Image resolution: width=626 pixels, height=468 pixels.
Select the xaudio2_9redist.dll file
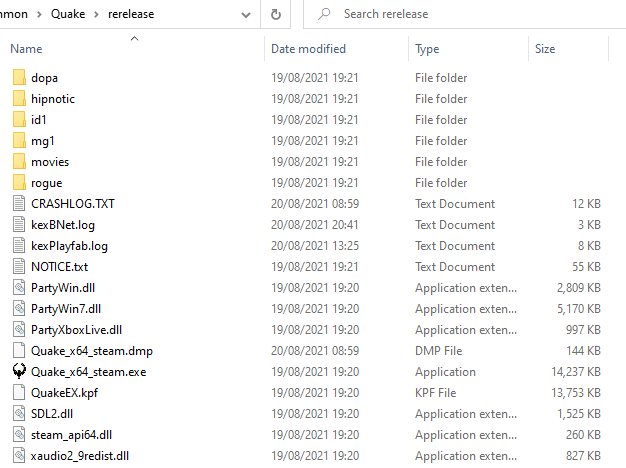[81, 455]
